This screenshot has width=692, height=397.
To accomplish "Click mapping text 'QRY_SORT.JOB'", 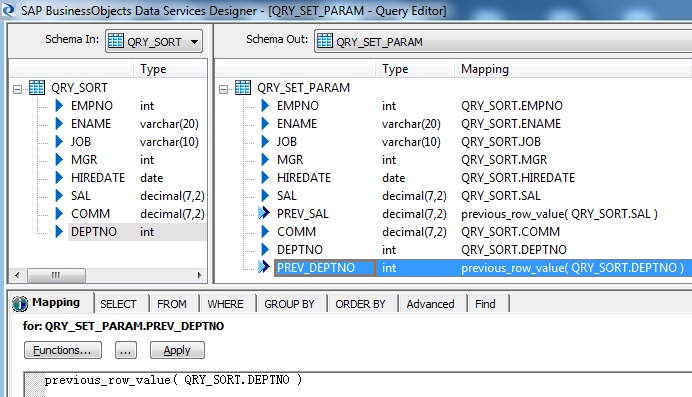I will point(501,142).
